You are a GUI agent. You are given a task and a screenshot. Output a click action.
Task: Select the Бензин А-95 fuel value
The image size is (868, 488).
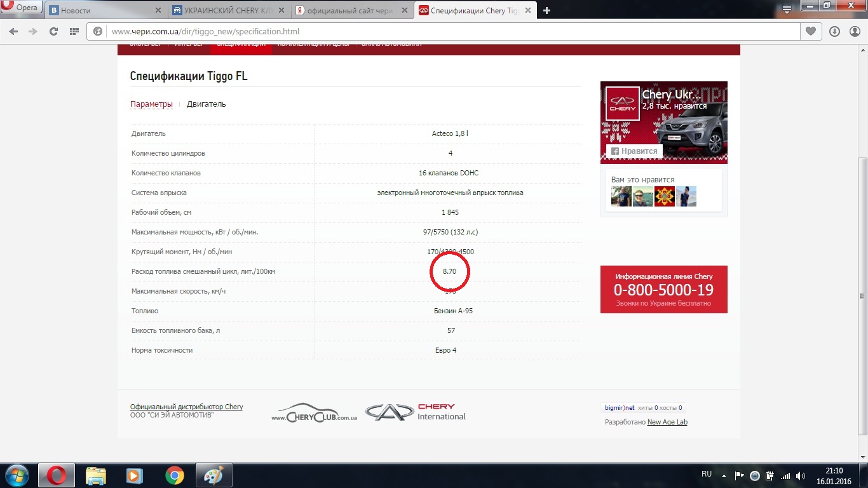coord(453,311)
